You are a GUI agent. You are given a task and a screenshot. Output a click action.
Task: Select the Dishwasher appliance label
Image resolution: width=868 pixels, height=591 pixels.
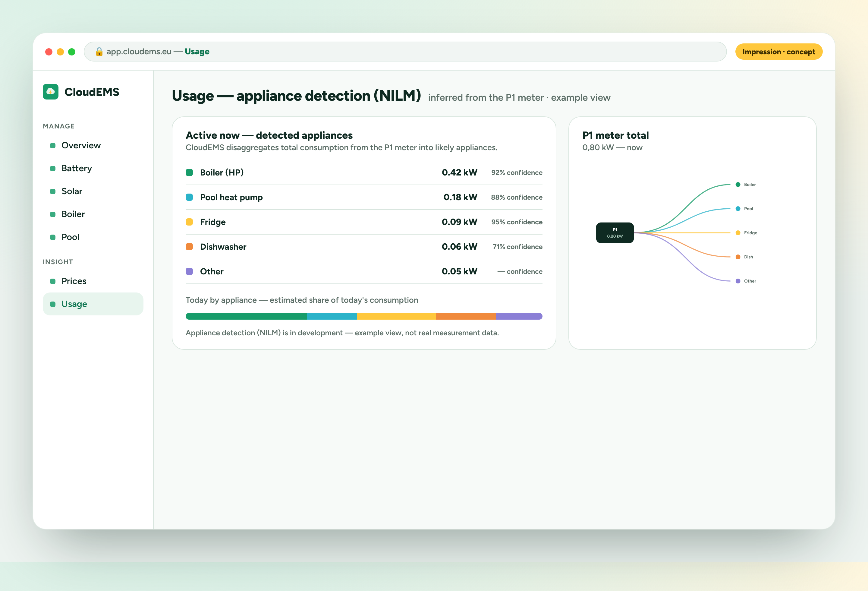(223, 247)
